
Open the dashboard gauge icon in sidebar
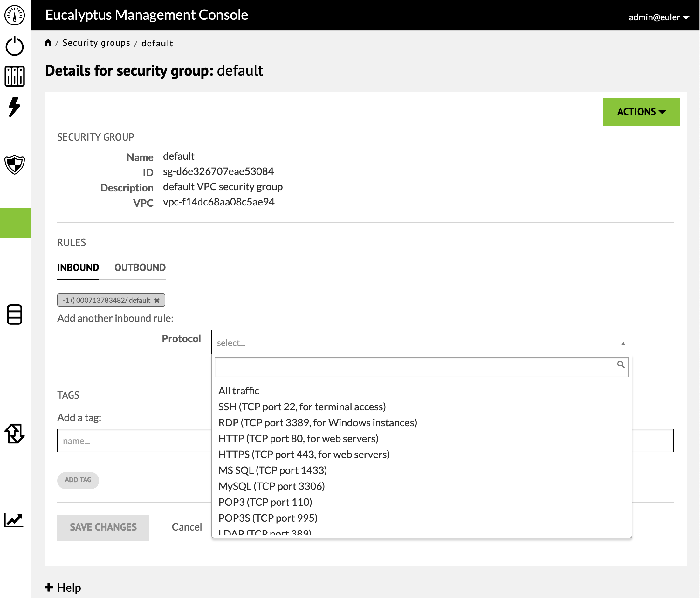(x=15, y=15)
